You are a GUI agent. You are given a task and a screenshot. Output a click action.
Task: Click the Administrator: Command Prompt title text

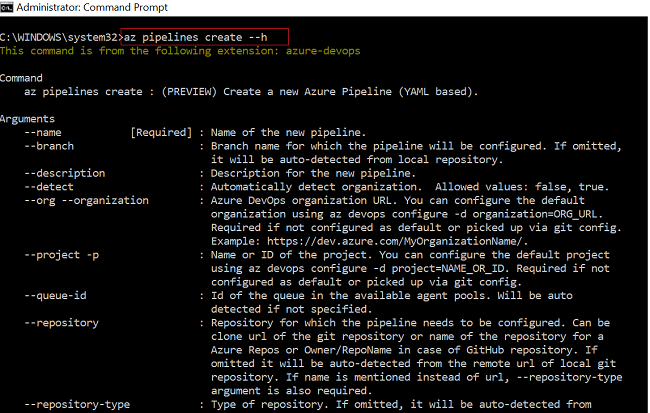pos(92,7)
